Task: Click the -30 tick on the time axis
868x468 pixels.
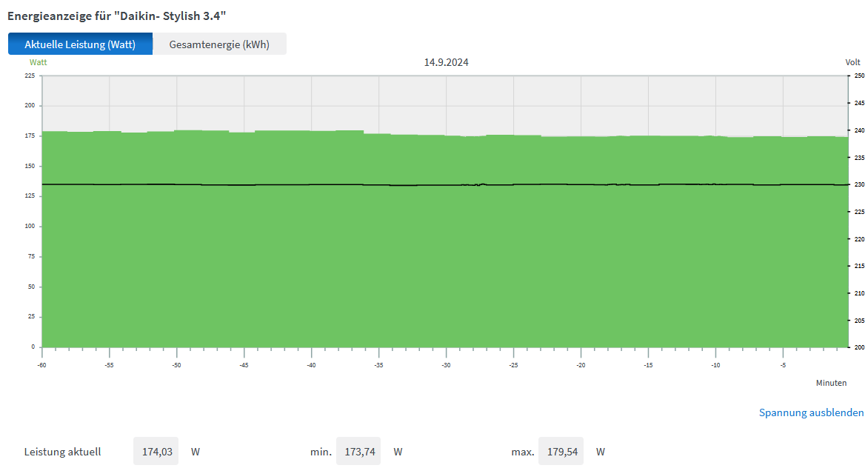Action: coord(446,365)
